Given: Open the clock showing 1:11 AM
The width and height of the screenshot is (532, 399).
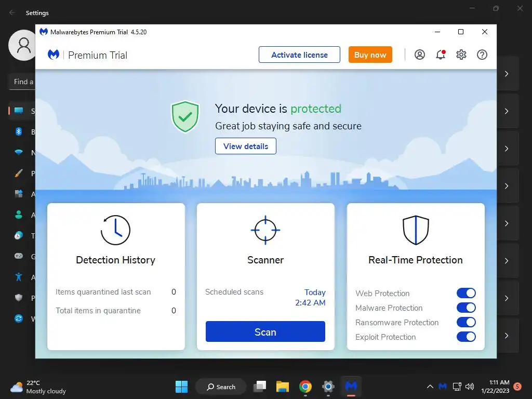Looking at the screenshot, I should pyautogui.click(x=495, y=387).
